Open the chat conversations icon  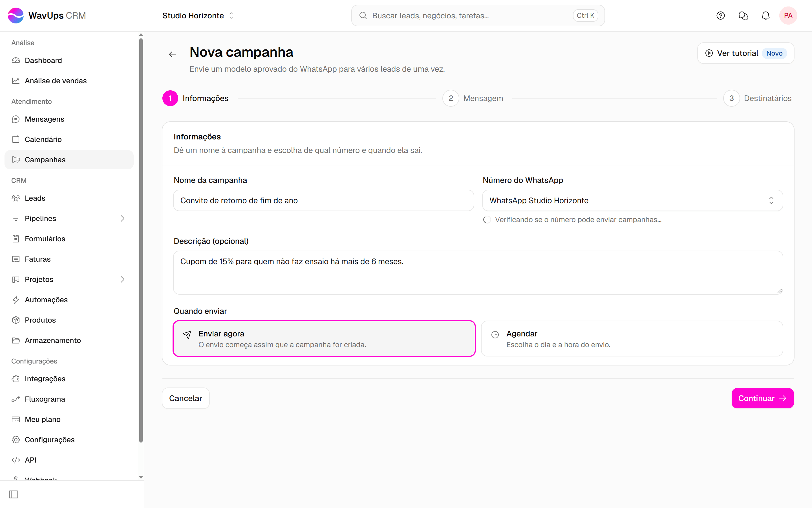coord(743,16)
